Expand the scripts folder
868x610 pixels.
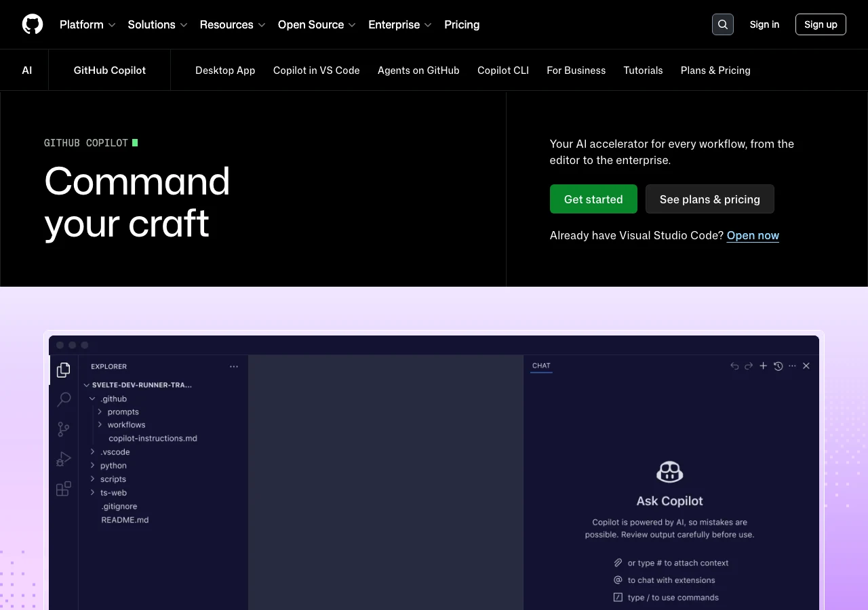(x=108, y=479)
